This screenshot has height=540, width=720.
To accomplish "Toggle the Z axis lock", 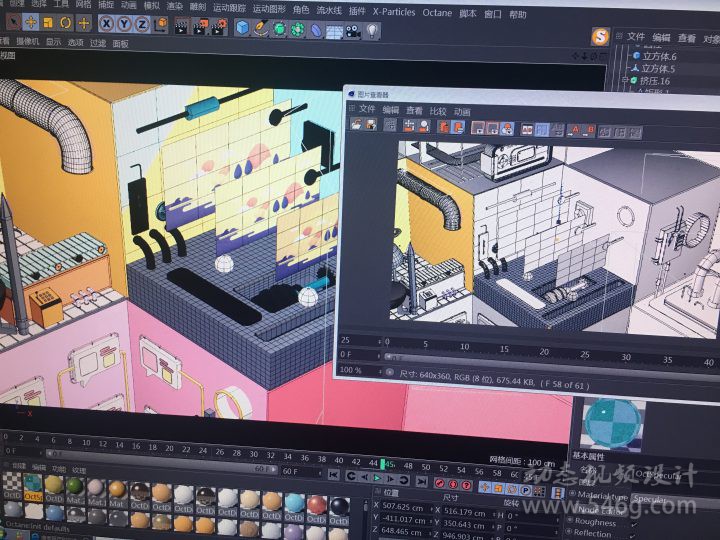I will tap(142, 23).
